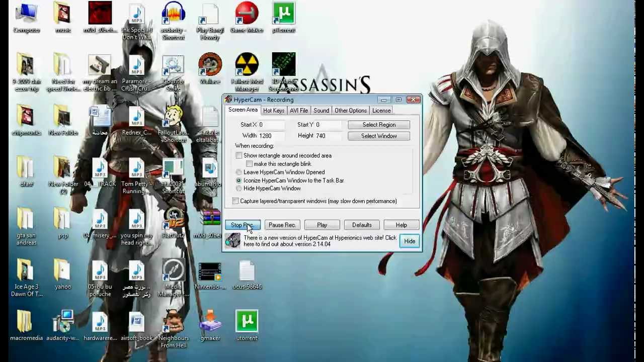Click the Select Window button

click(x=379, y=136)
